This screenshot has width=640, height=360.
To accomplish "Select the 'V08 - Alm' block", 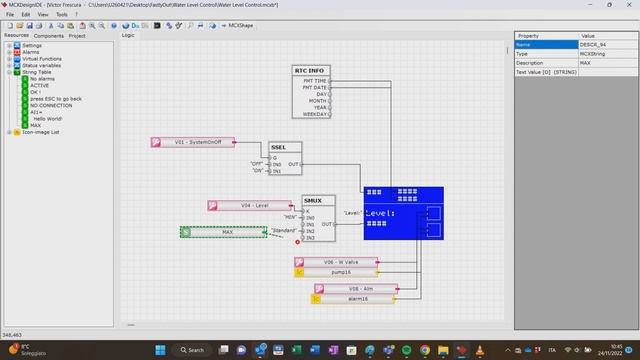I will pyautogui.click(x=356, y=289).
